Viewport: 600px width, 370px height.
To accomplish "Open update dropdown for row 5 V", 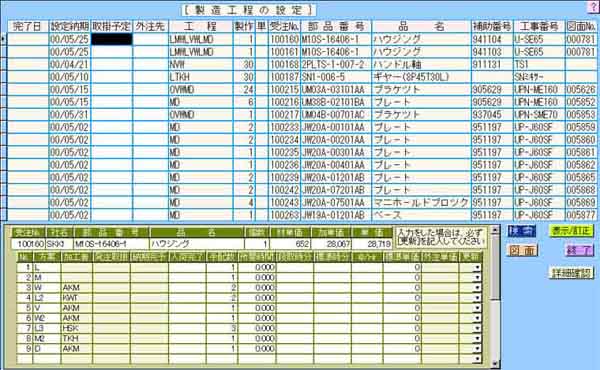I will coord(477,308).
